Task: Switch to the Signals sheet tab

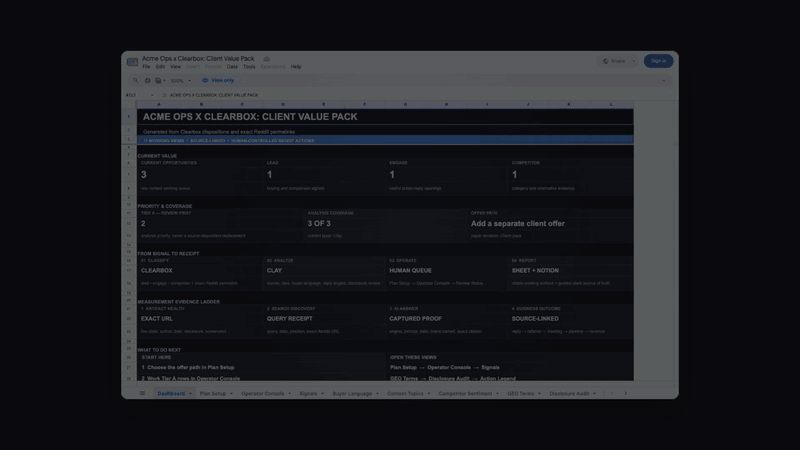Action: point(308,393)
